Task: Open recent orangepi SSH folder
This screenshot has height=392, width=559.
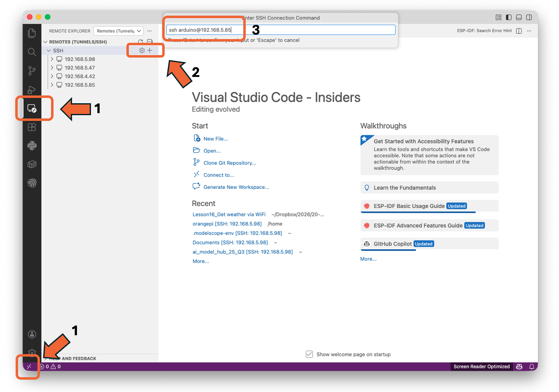Action: pyautogui.click(x=227, y=224)
